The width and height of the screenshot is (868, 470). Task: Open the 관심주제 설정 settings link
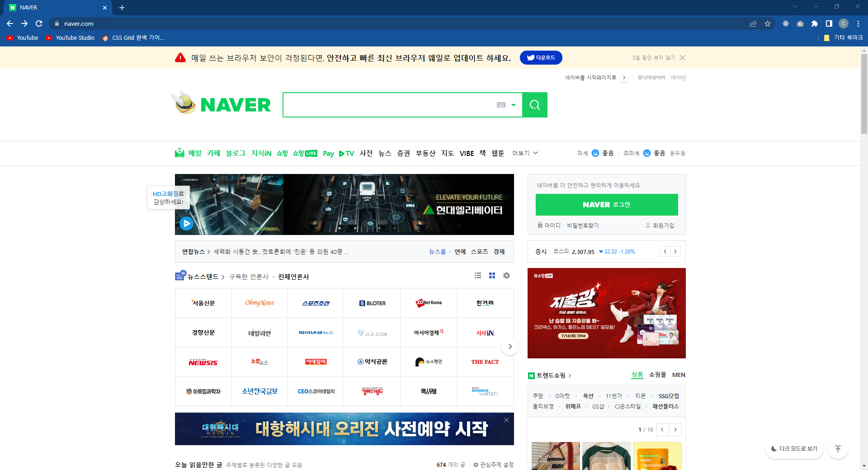[493, 465]
